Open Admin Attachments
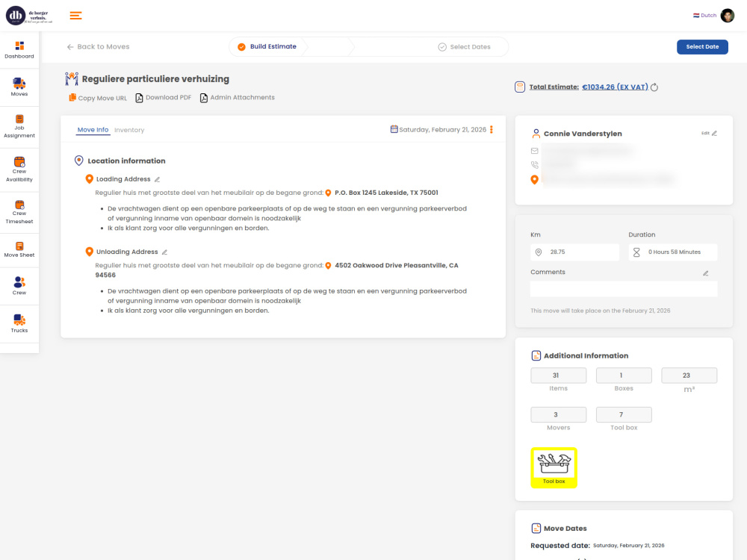The image size is (747, 560). 238,98
